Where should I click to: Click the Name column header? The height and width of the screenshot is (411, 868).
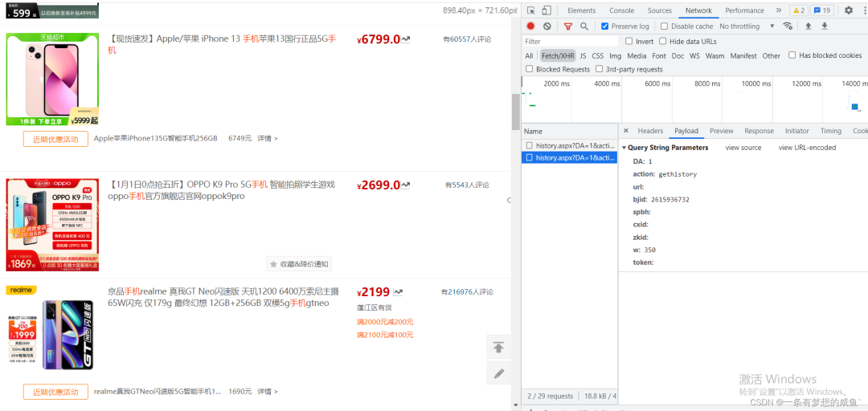[570, 131]
